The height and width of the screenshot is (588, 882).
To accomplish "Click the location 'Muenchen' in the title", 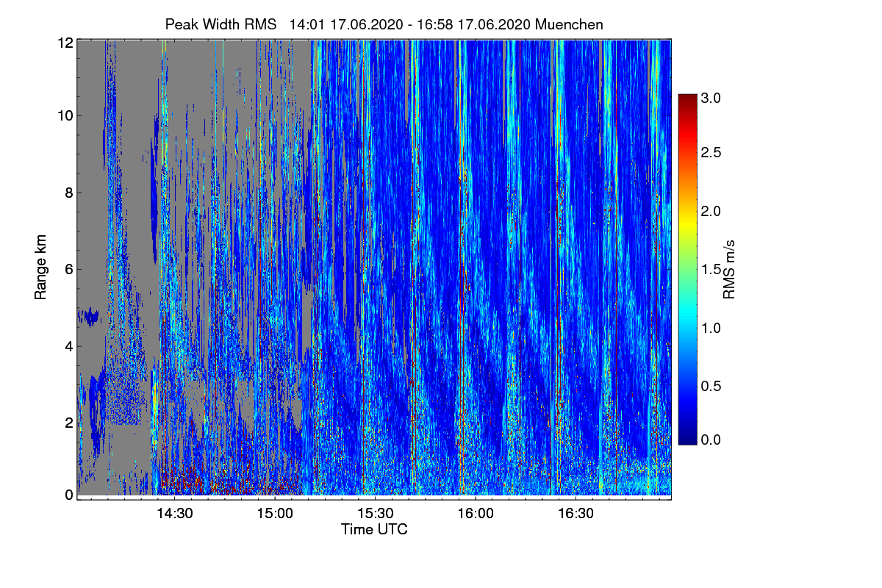I will pyautogui.click(x=570, y=24).
